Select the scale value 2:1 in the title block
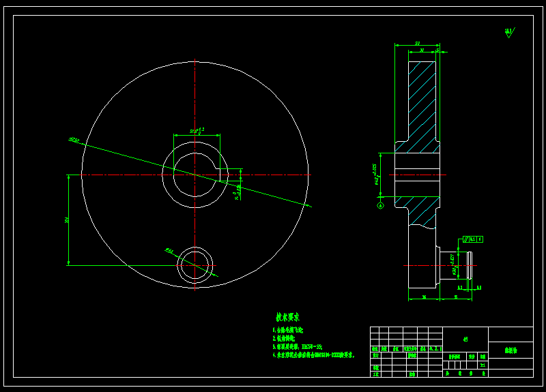The image size is (546, 392). pos(483,365)
